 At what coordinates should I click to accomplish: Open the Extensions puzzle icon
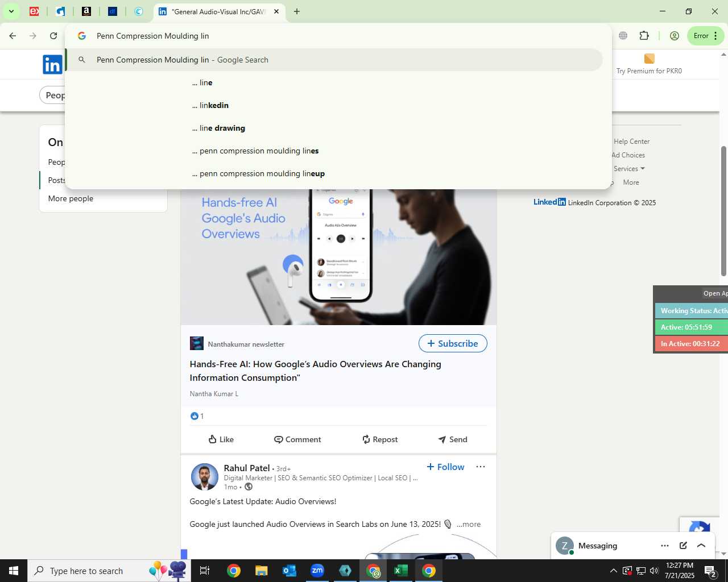click(x=644, y=36)
